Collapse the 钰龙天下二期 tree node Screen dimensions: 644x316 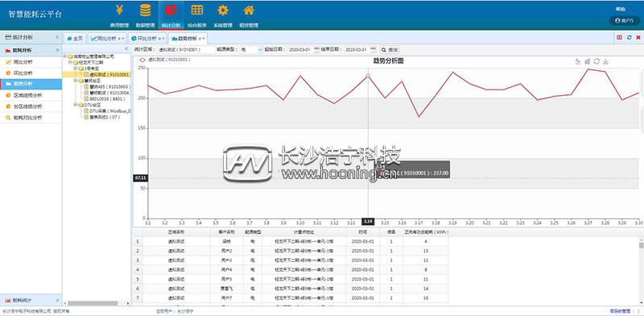click(x=70, y=62)
